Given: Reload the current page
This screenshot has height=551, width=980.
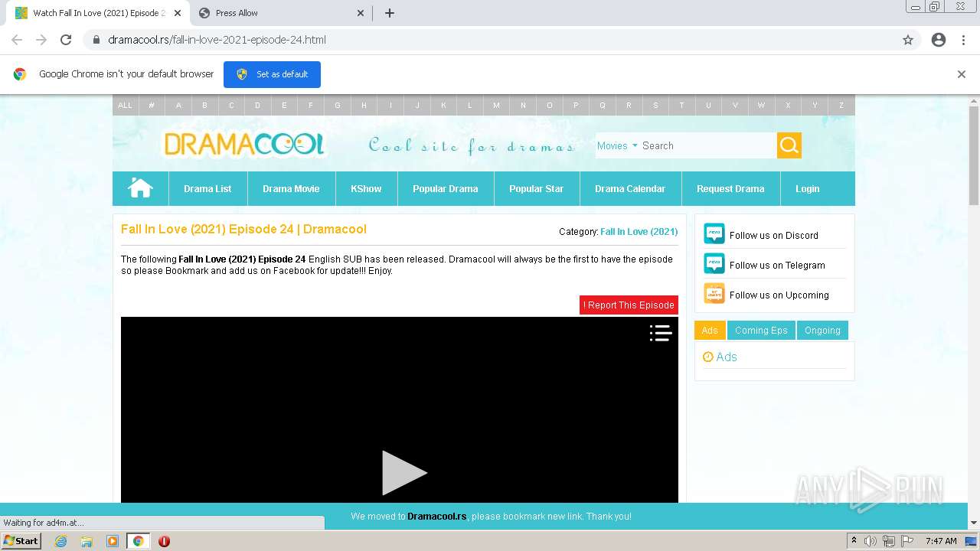Looking at the screenshot, I should (66, 40).
